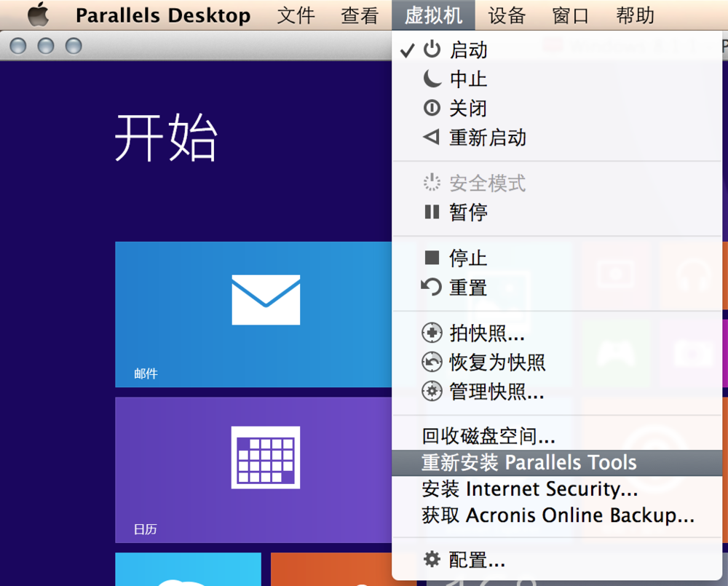Image resolution: width=728 pixels, height=586 pixels.
Task: Open the light-blue tile below calendar
Action: (x=188, y=569)
